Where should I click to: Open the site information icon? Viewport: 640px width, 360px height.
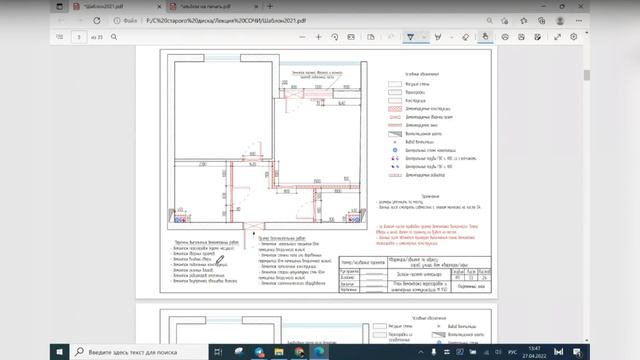(117, 20)
